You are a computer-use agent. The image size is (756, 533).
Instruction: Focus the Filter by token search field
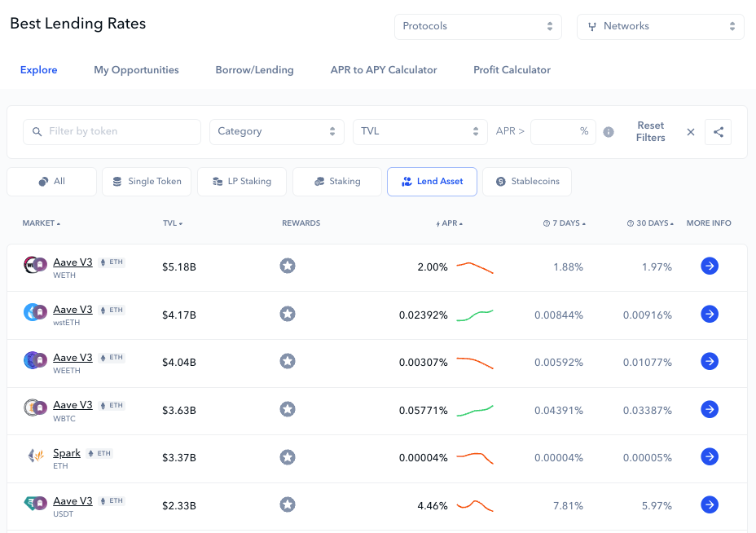pos(112,132)
